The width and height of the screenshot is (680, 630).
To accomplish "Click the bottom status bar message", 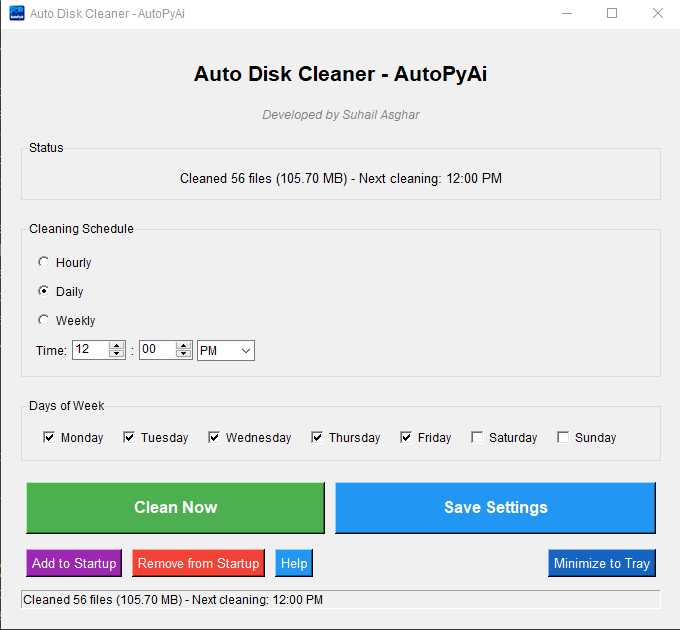I will tap(173, 600).
